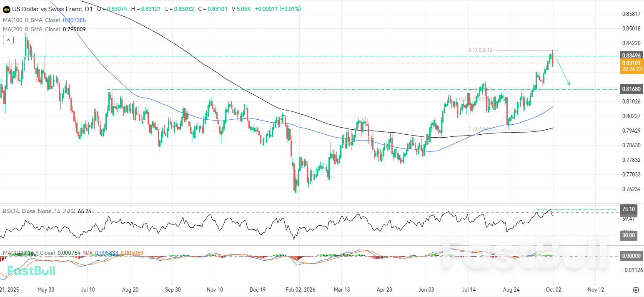Click the date label Jul 14
Image resolution: width=644 pixels, height=297 pixels.
tap(469, 289)
